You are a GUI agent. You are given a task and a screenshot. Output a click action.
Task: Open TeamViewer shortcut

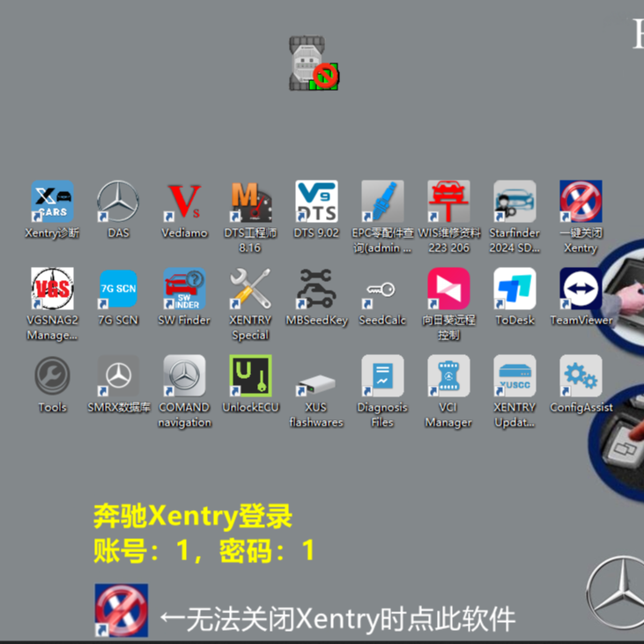click(581, 290)
